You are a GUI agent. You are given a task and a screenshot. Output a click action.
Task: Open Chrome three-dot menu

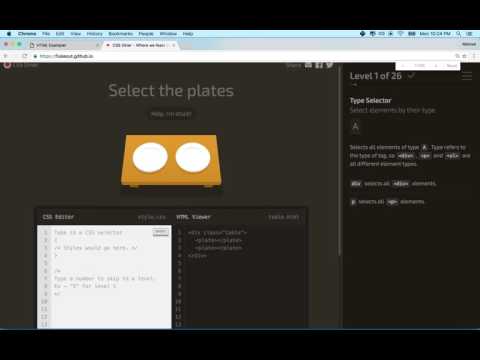click(475, 56)
